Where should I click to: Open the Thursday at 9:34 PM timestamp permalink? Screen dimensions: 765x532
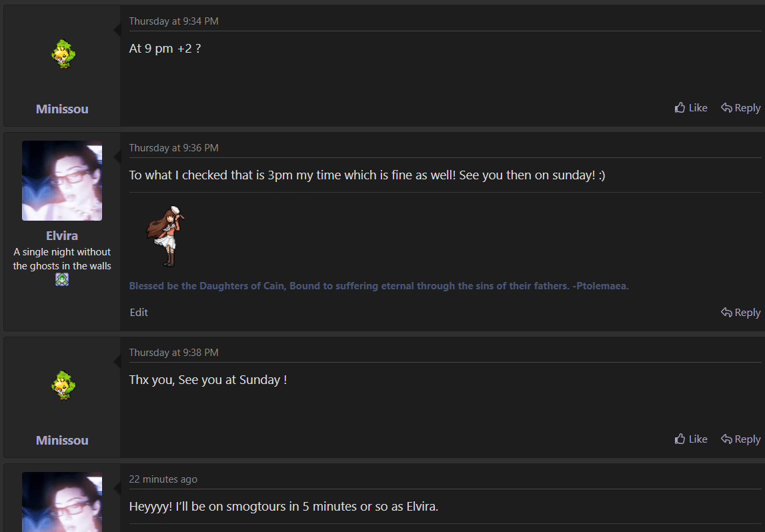[173, 21]
